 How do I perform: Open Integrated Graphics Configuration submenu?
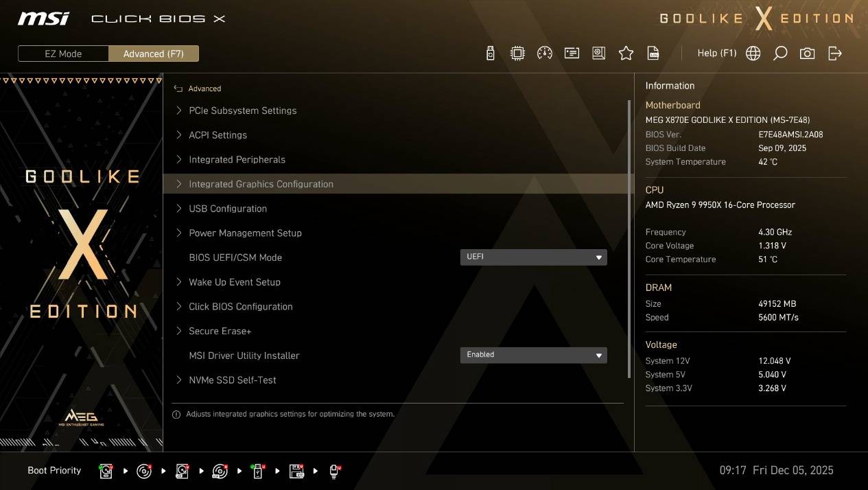[261, 184]
